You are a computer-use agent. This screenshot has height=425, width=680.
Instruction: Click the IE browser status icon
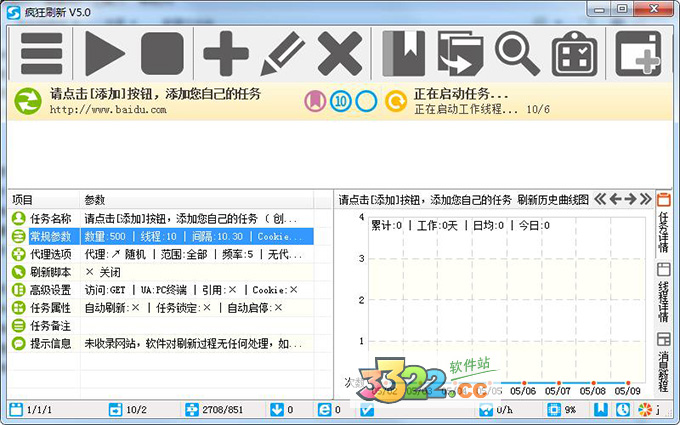point(324,409)
